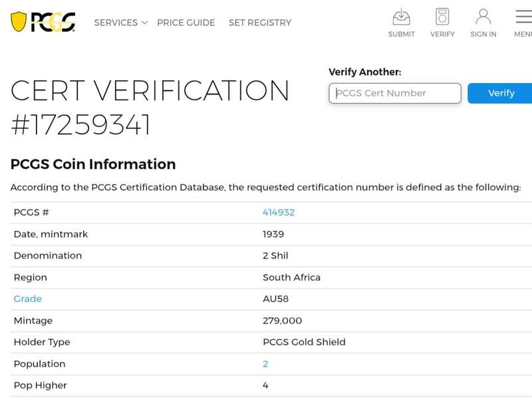
Task: Select the Pop Higher value 4
Action: point(265,385)
